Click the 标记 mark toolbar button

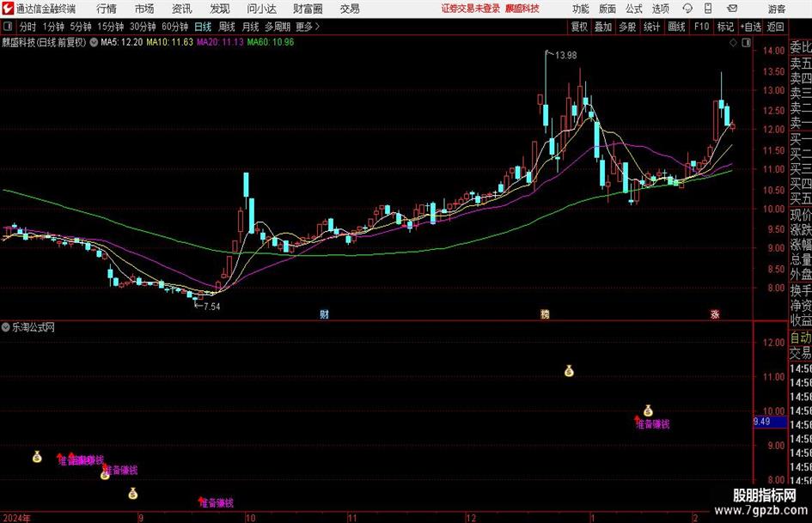[725, 27]
